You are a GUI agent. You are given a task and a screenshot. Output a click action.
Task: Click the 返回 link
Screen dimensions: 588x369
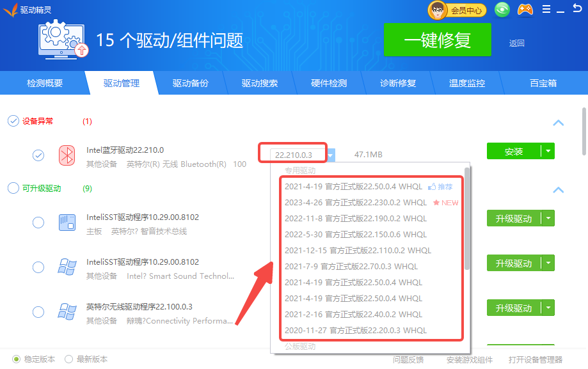[x=516, y=43]
